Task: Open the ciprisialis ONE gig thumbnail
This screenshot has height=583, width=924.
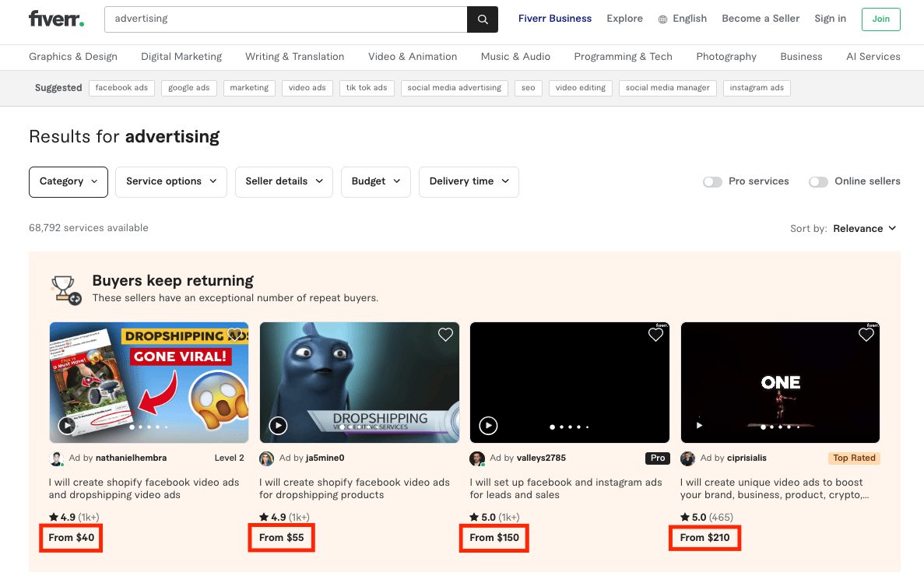Action: (780, 383)
